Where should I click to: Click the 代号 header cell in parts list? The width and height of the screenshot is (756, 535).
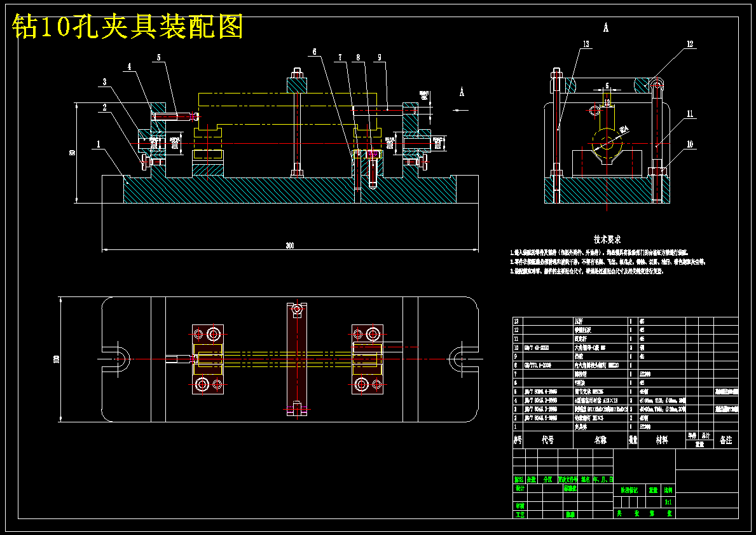(547, 440)
